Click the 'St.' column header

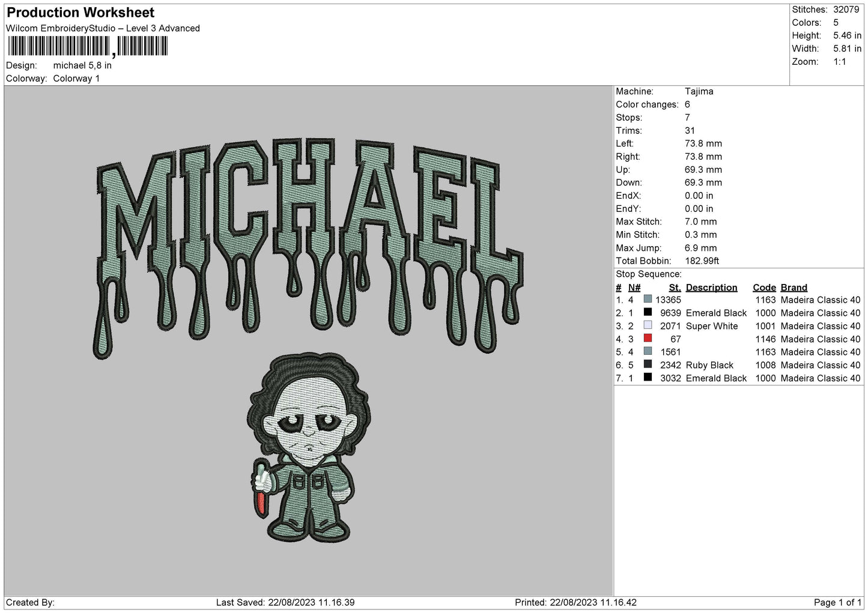pyautogui.click(x=675, y=288)
